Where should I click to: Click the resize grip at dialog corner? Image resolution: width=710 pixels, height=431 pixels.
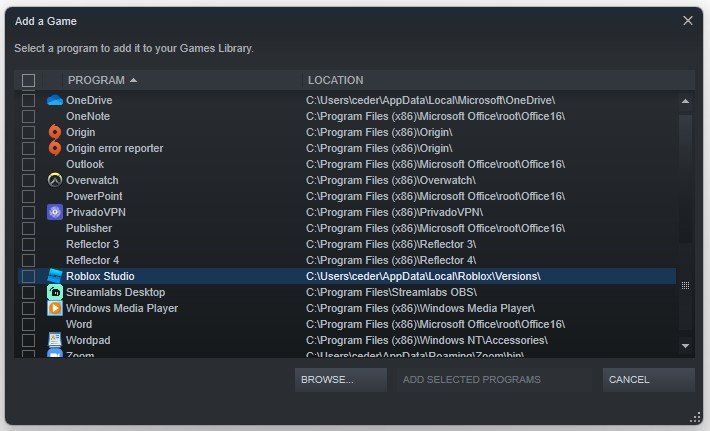695,417
